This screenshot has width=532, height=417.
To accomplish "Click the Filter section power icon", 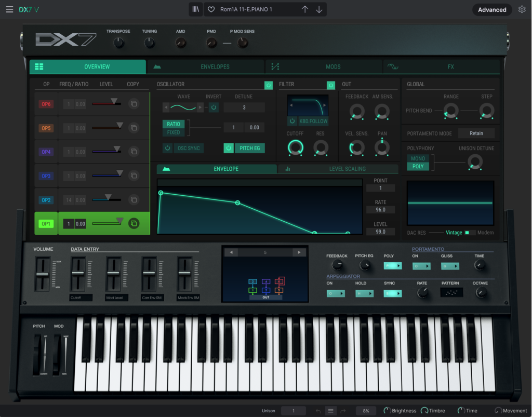I will click(x=331, y=86).
